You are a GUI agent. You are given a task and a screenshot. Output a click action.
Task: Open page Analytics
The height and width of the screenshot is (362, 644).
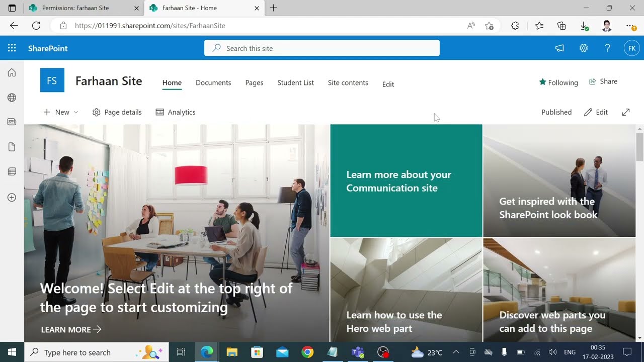[x=176, y=112]
